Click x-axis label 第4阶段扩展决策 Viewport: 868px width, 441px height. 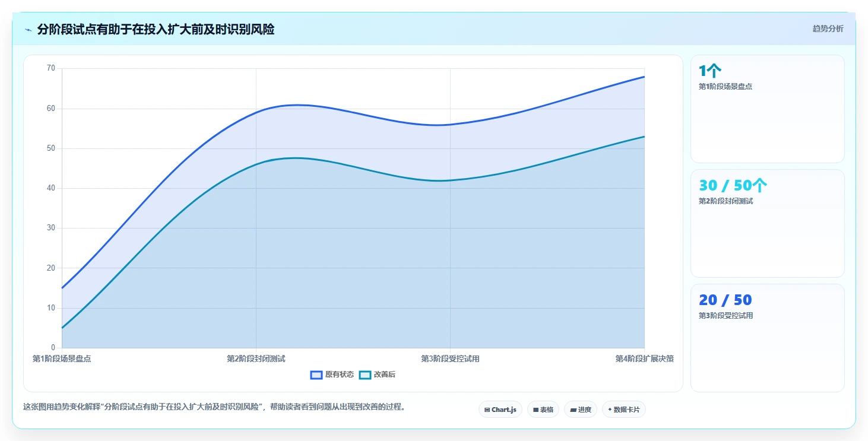(644, 358)
